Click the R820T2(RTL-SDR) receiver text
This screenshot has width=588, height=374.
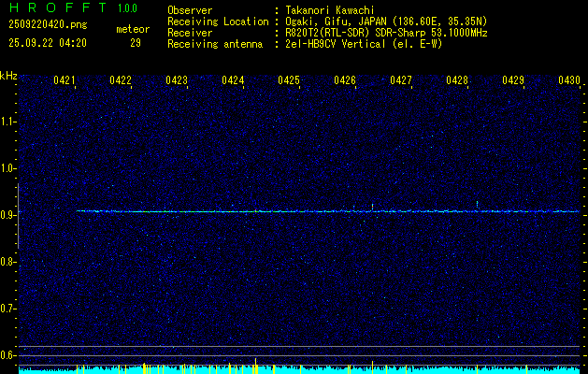point(386,33)
